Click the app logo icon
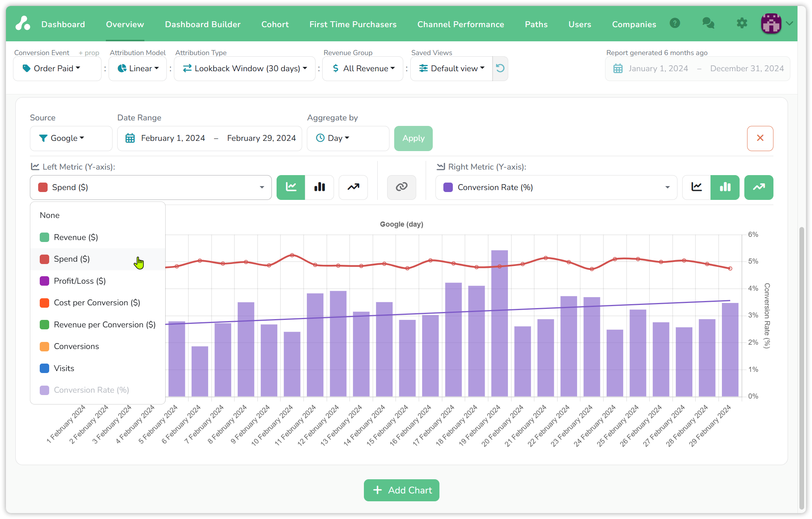This screenshot has width=812, height=519. pos(23,24)
